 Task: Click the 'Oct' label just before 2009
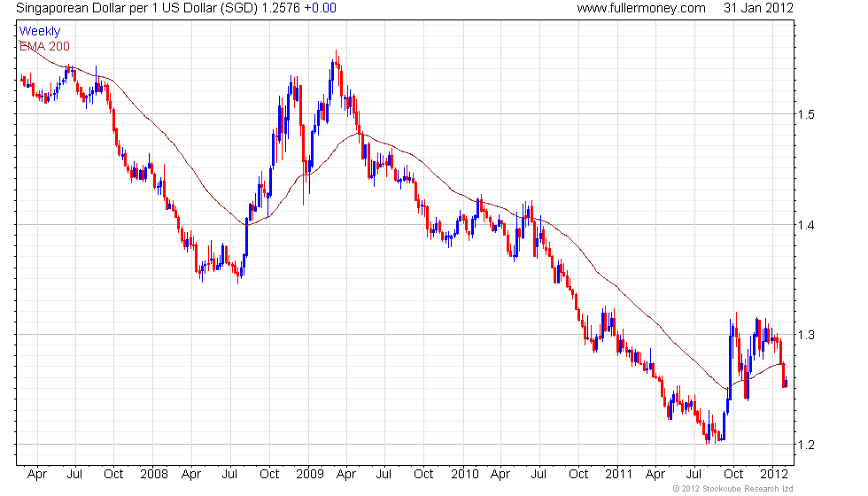click(x=269, y=474)
